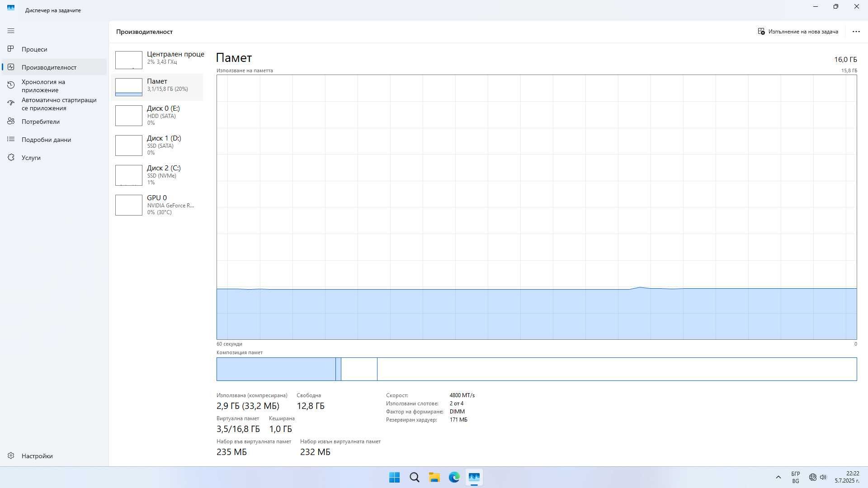Open taskbar Search icon
868x488 pixels.
pos(414,477)
